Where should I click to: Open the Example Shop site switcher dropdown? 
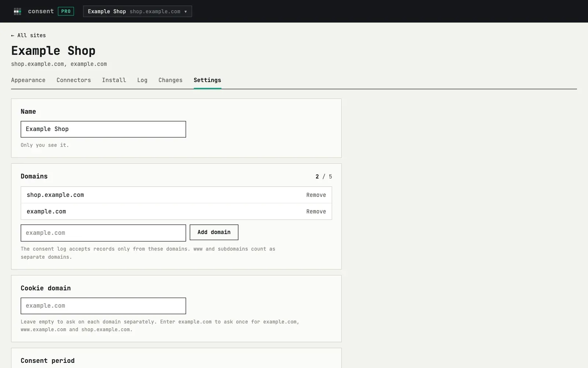[137, 11]
